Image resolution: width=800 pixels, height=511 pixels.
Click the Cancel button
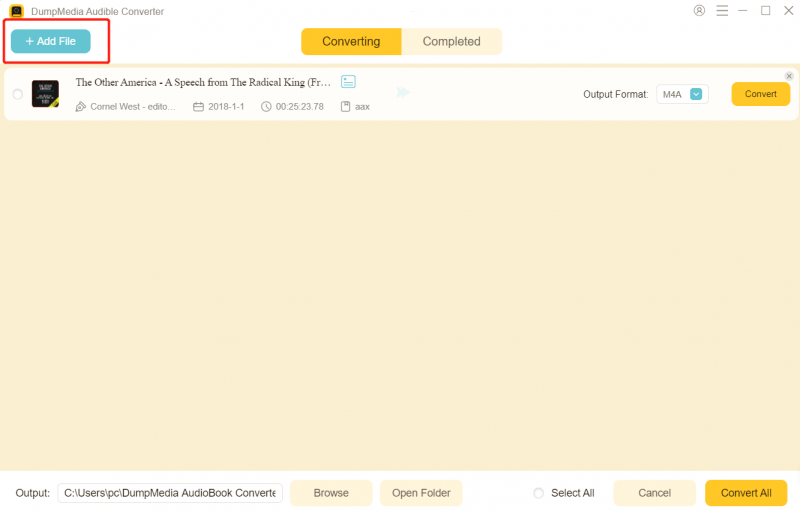[654, 493]
